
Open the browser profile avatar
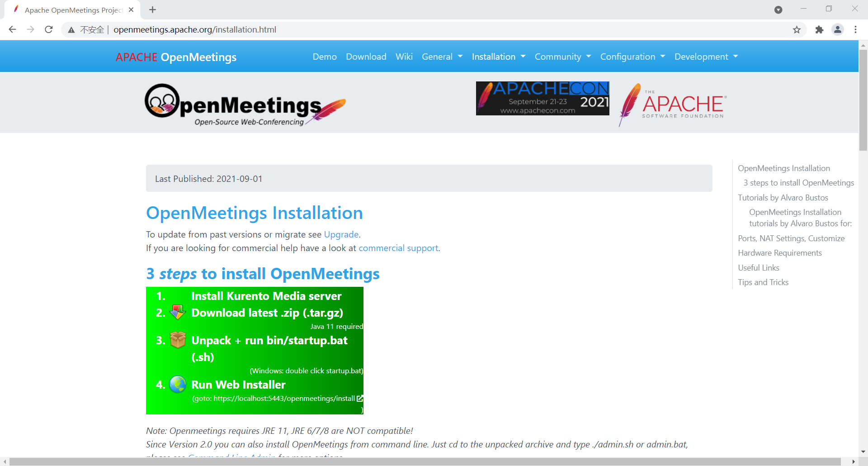pyautogui.click(x=838, y=29)
